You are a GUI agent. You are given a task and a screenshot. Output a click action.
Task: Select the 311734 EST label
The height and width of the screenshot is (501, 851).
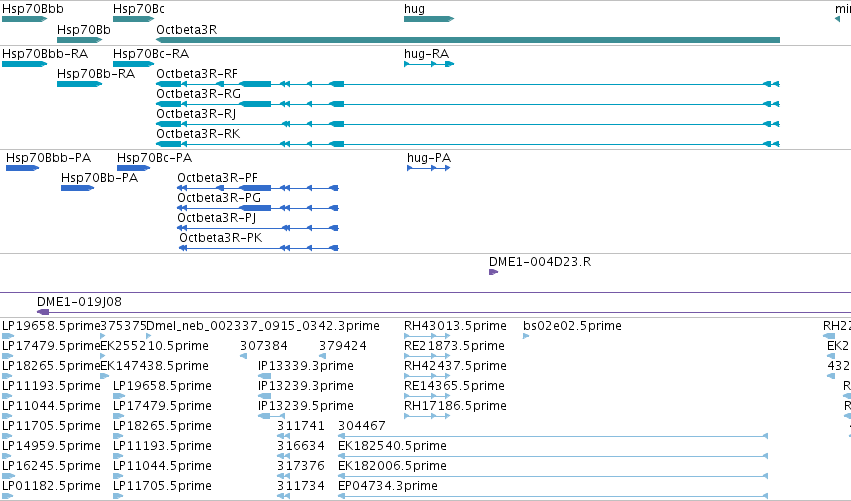301,486
